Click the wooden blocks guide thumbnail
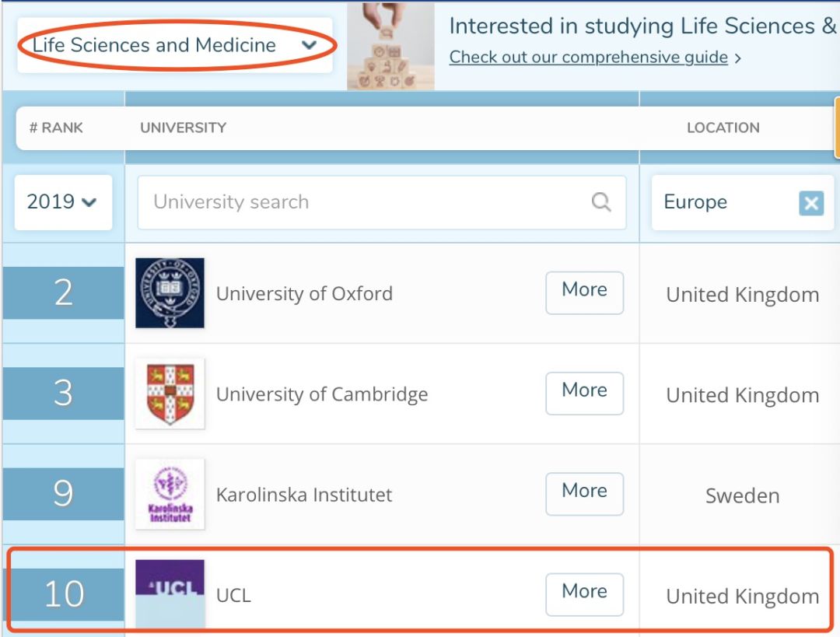 pyautogui.click(x=390, y=47)
